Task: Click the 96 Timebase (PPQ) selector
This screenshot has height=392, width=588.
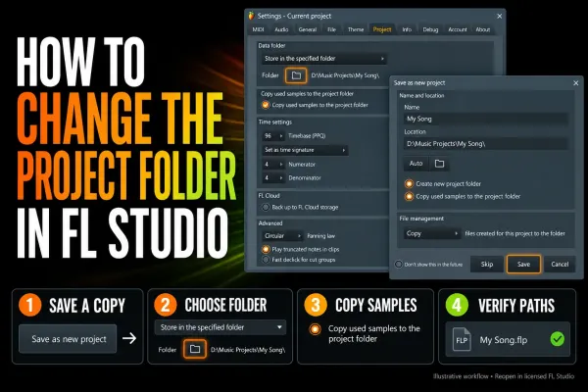Action: click(273, 136)
